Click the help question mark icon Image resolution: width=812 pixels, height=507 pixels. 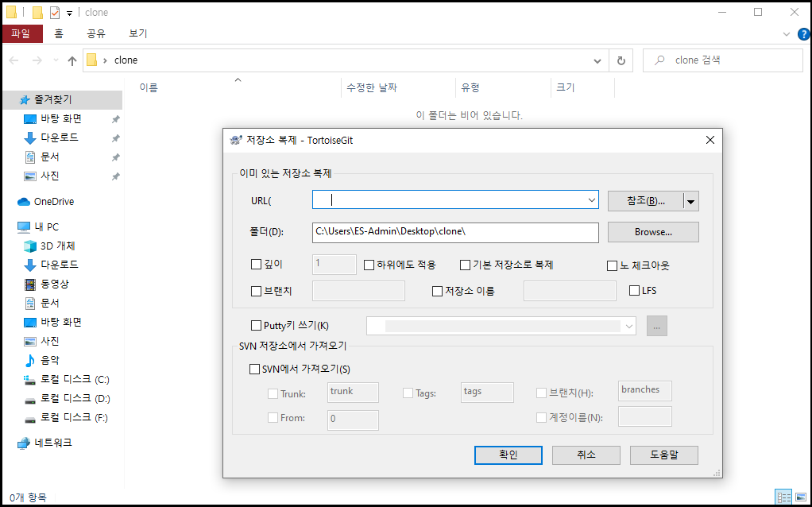click(x=803, y=34)
